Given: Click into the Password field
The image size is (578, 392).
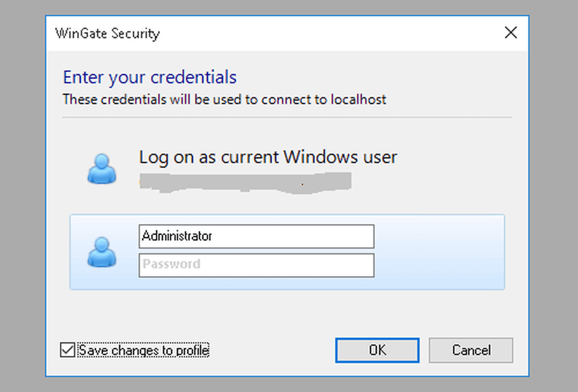Looking at the screenshot, I should (x=257, y=265).
